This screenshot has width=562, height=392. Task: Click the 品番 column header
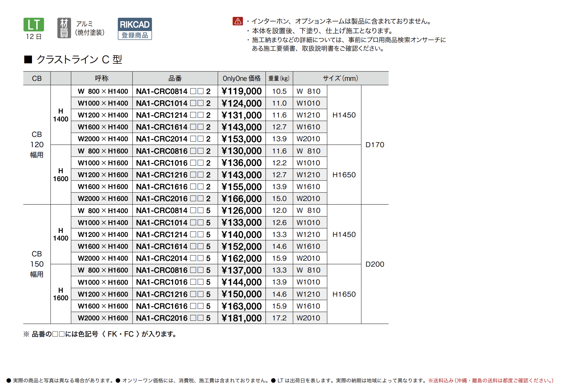175,79
